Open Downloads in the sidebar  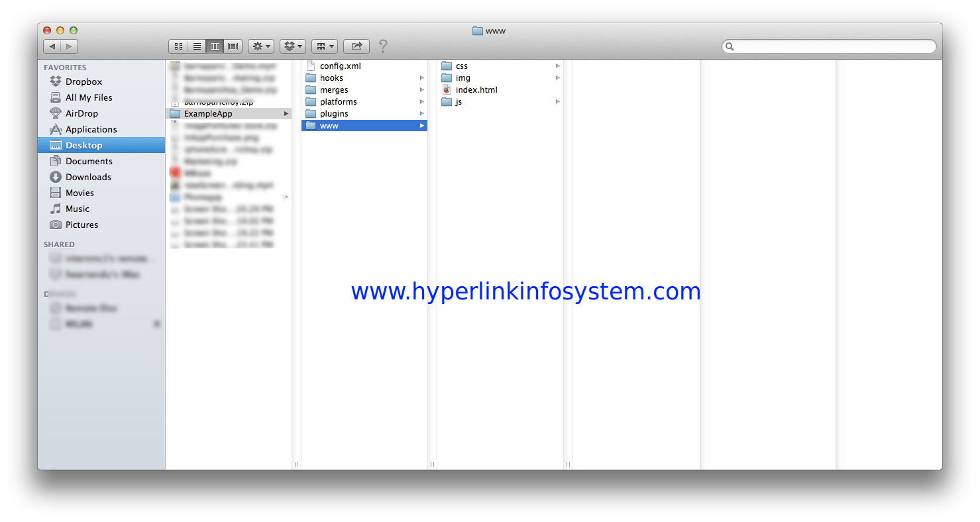click(101, 177)
